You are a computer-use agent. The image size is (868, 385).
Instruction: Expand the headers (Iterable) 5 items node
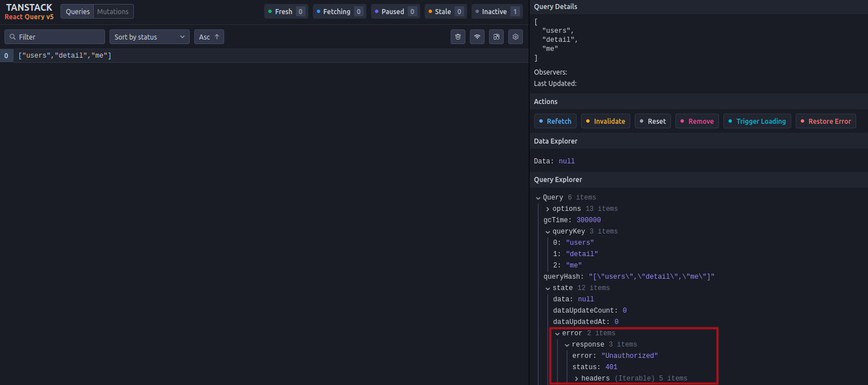(x=630, y=378)
